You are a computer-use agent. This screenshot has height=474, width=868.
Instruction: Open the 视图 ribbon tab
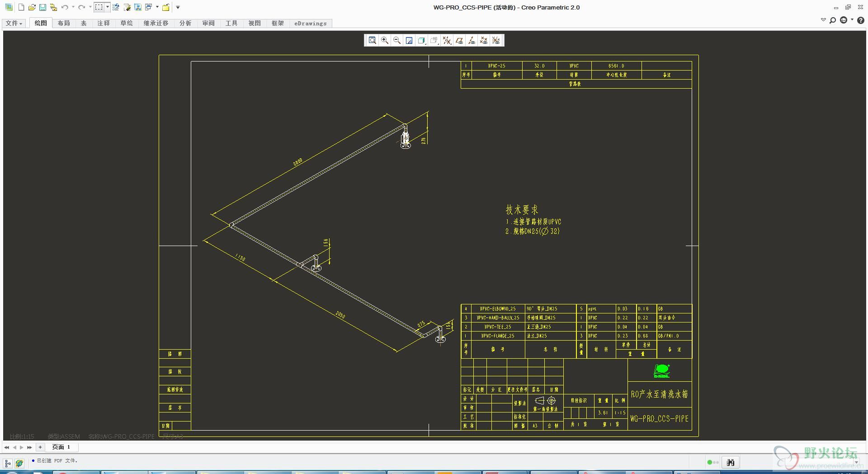coord(255,23)
